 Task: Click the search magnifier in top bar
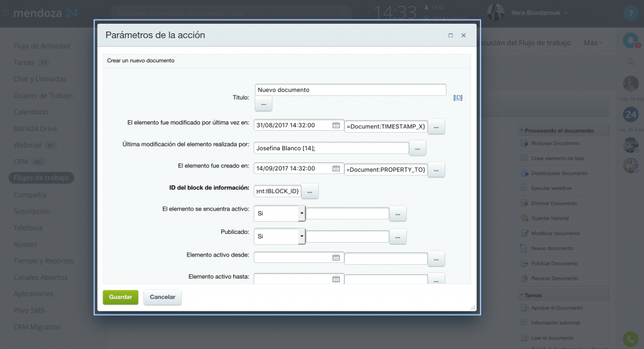point(342,13)
